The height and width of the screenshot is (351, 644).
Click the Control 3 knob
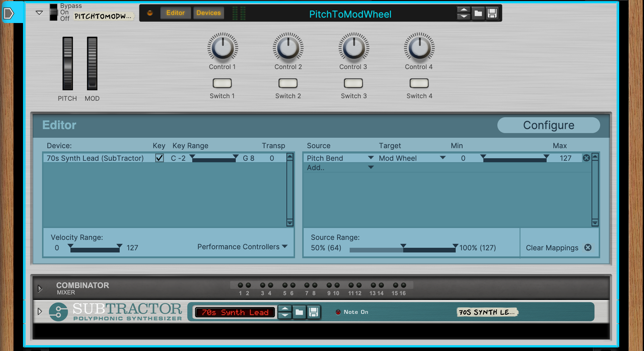coord(354,48)
